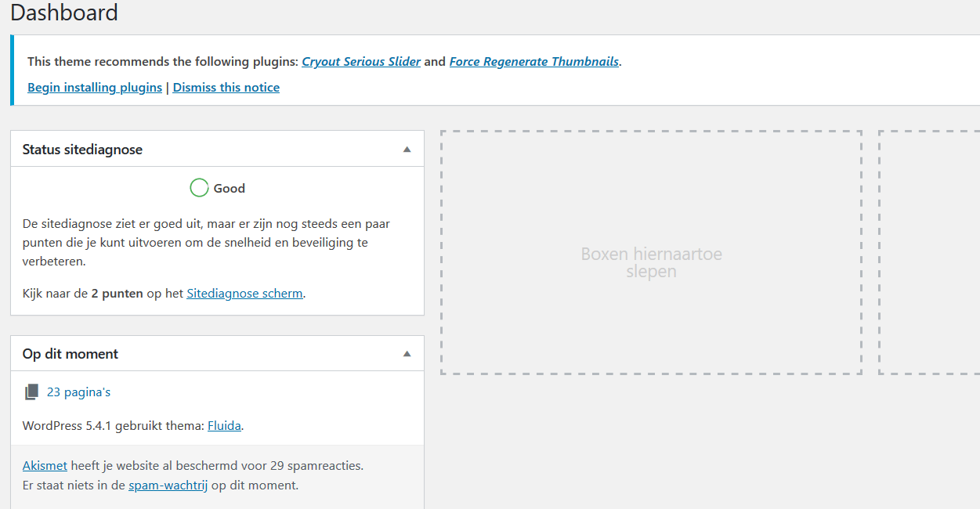This screenshot has height=509, width=980.
Task: Begin installing plugins
Action: point(95,87)
